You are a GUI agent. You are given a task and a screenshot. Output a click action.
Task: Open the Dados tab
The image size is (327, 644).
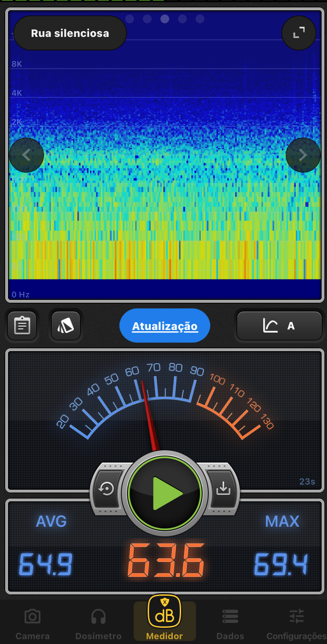click(230, 624)
